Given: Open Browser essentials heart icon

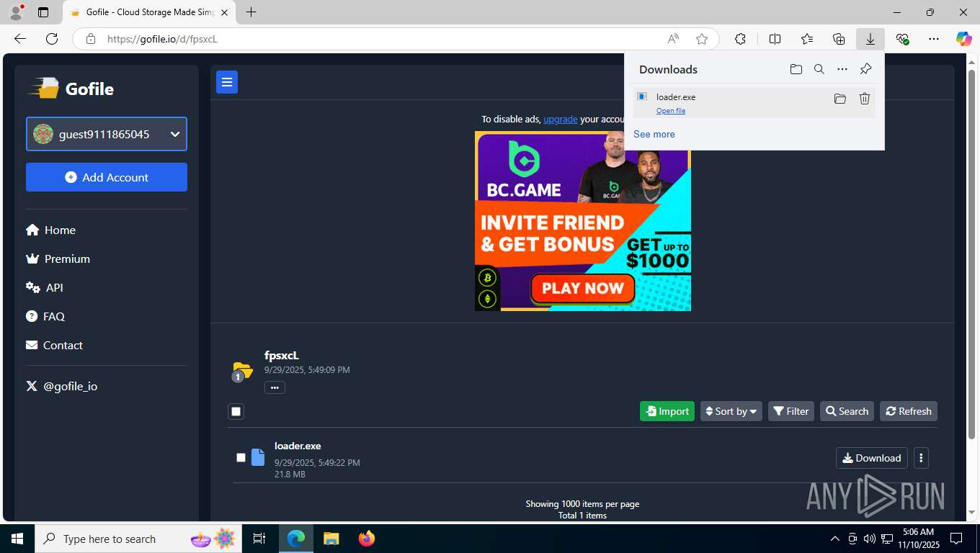Looking at the screenshot, I should point(902,39).
